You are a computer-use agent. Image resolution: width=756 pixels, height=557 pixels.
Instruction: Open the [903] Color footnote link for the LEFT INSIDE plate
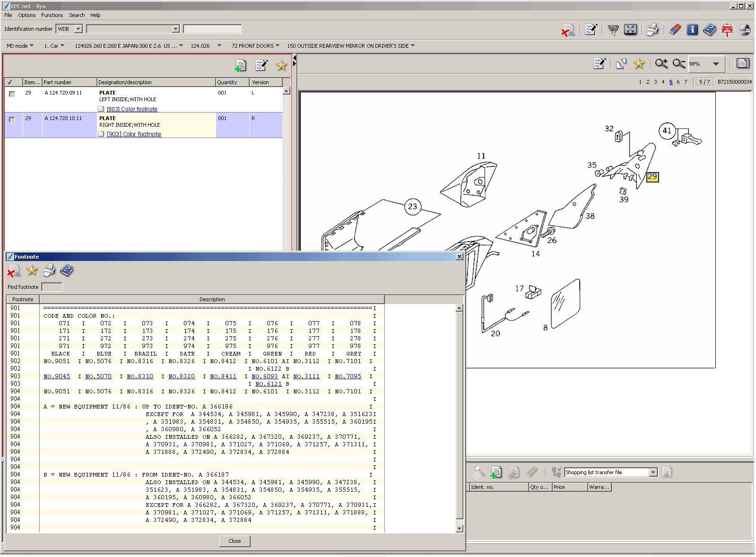(x=132, y=109)
